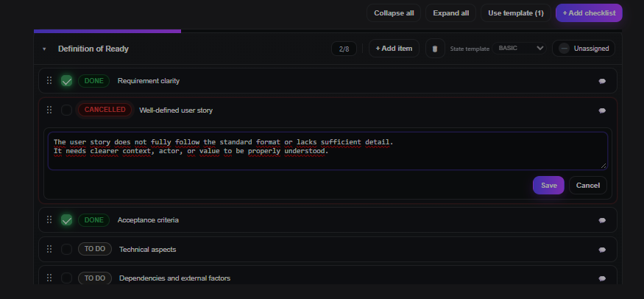Open comment icon for Requirement clarity

click(x=602, y=81)
